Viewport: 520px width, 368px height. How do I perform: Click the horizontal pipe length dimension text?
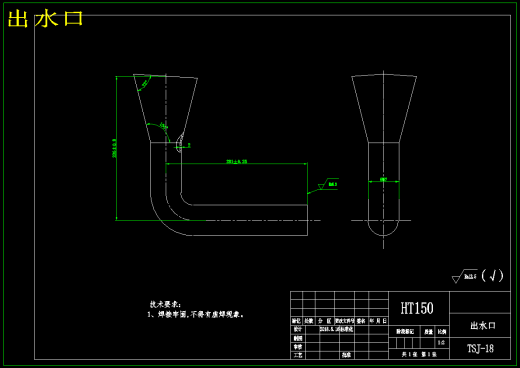point(237,161)
